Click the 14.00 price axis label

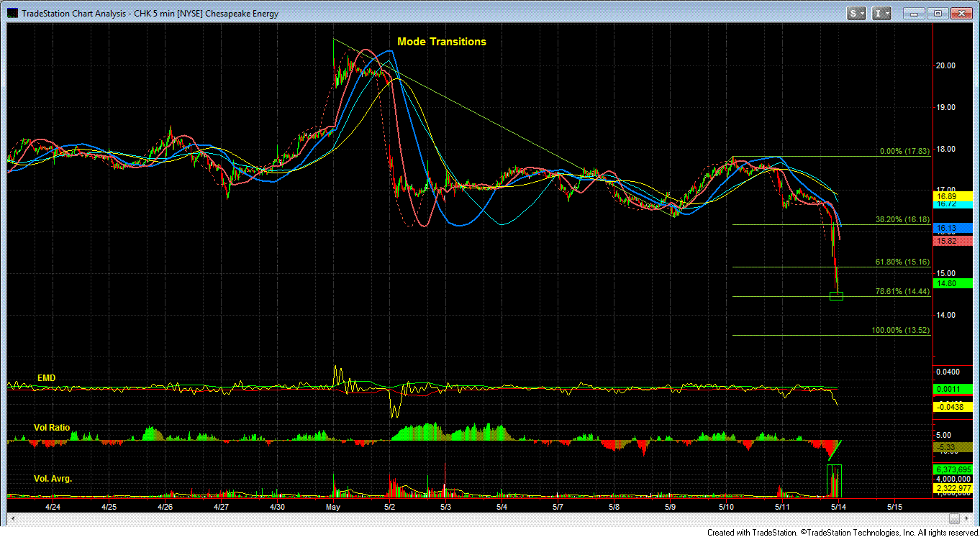click(x=945, y=315)
